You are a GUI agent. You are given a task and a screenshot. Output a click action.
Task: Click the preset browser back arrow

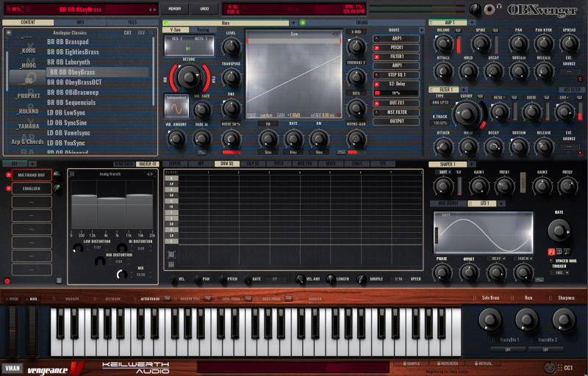click(9, 32)
